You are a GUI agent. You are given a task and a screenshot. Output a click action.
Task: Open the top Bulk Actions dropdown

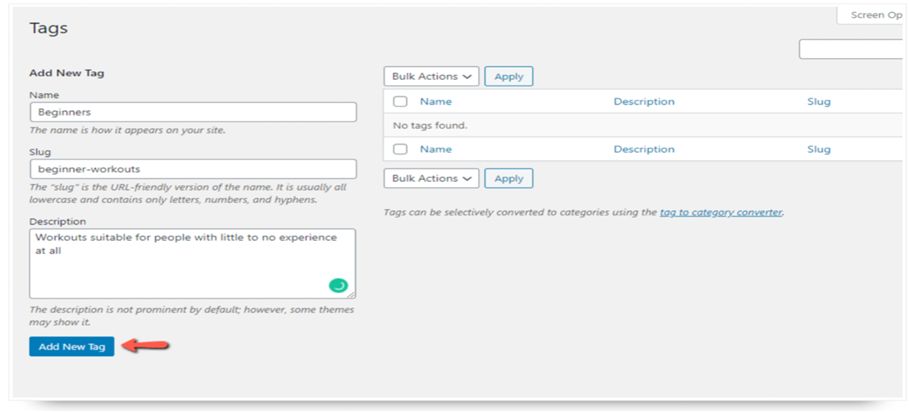pos(431,76)
